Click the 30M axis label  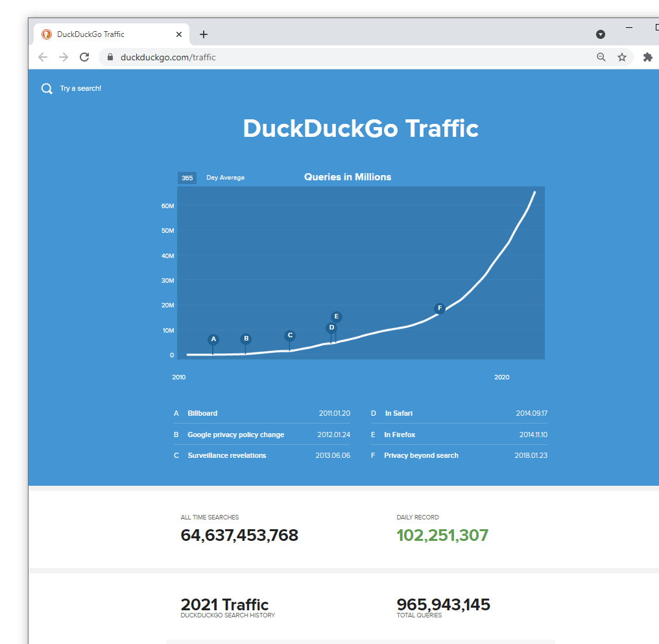[x=168, y=281]
